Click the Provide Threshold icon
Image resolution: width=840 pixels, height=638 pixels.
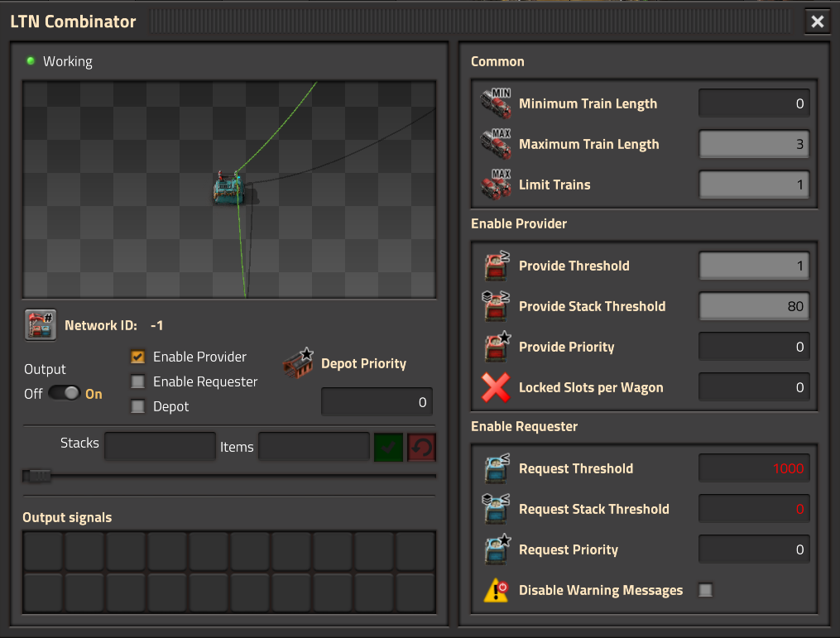(496, 266)
